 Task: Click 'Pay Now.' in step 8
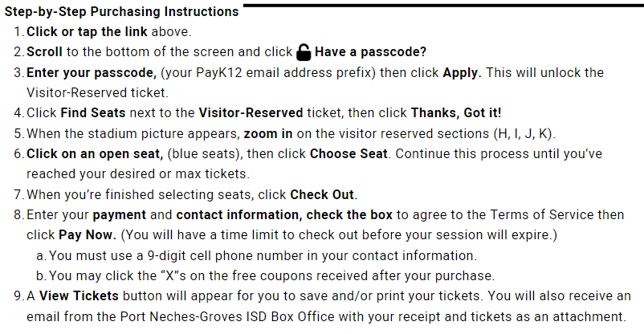pyautogui.click(x=88, y=235)
